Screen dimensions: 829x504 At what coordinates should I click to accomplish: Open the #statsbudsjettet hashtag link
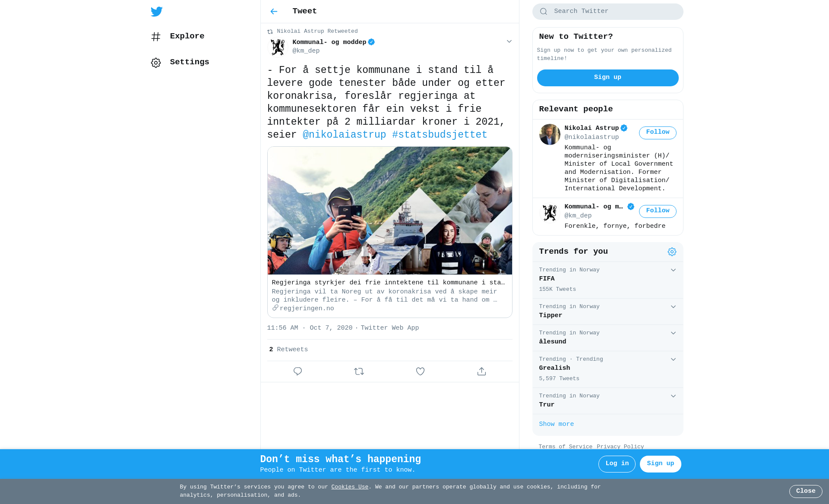pos(440,135)
